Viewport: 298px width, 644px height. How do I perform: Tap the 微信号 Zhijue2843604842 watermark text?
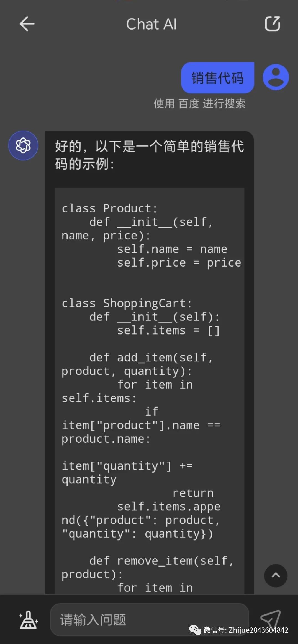246,630
